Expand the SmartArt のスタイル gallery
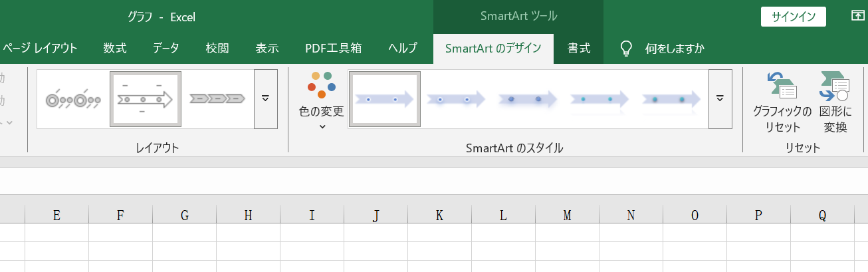 720,98
